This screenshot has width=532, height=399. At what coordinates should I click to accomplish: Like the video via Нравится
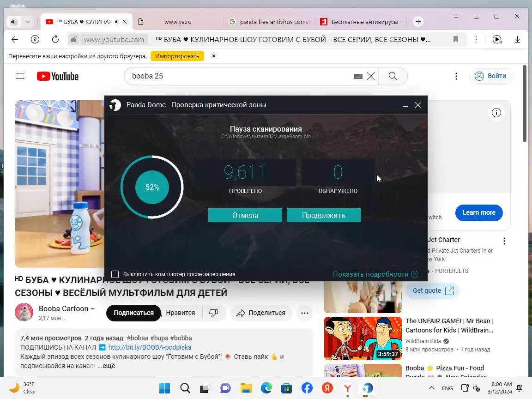(181, 313)
